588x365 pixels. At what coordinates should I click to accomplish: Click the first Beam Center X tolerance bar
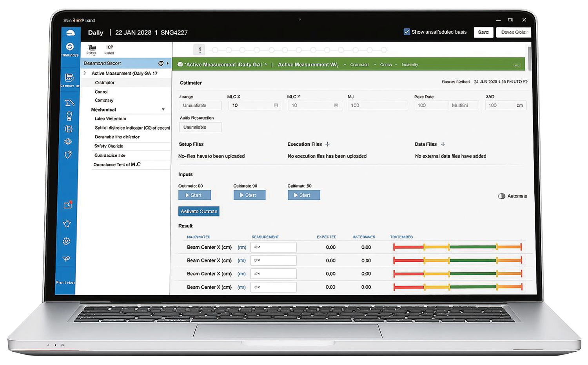(457, 247)
